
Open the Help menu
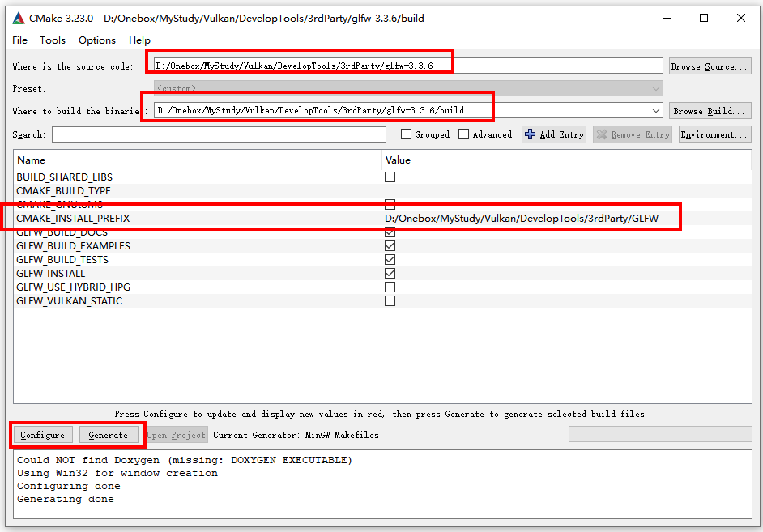pyautogui.click(x=139, y=40)
